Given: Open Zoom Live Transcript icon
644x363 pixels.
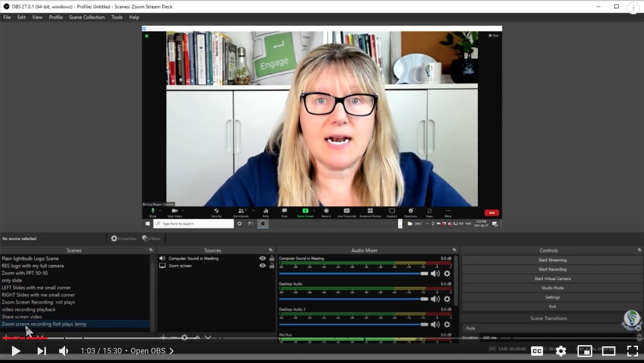Looking at the screenshot, I should (346, 211).
